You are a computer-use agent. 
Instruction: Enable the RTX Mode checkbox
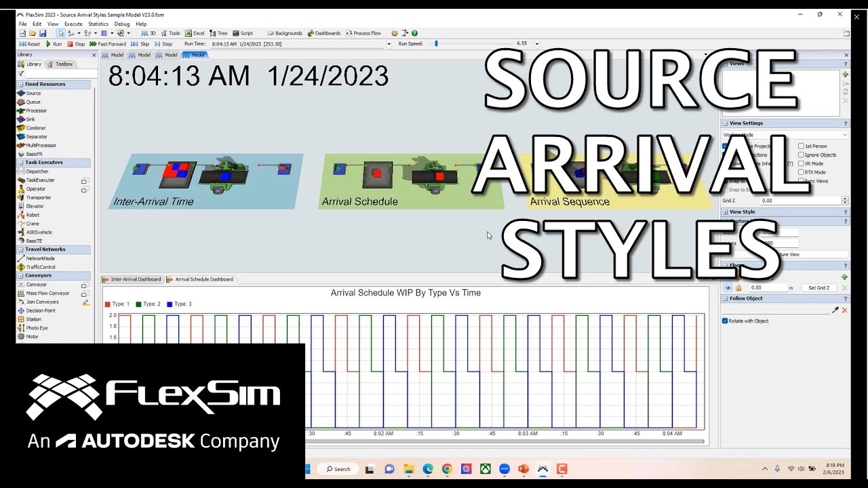pos(801,173)
